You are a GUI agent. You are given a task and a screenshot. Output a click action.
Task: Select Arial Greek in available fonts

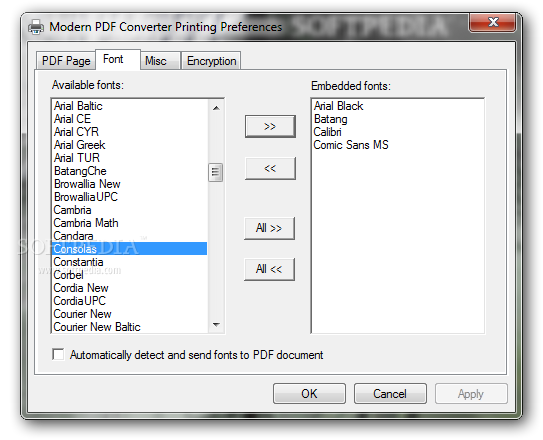(x=130, y=145)
